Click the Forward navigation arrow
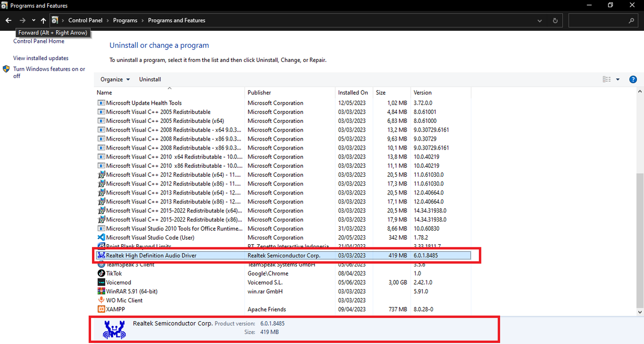The height and width of the screenshot is (344, 644). pos(23,21)
